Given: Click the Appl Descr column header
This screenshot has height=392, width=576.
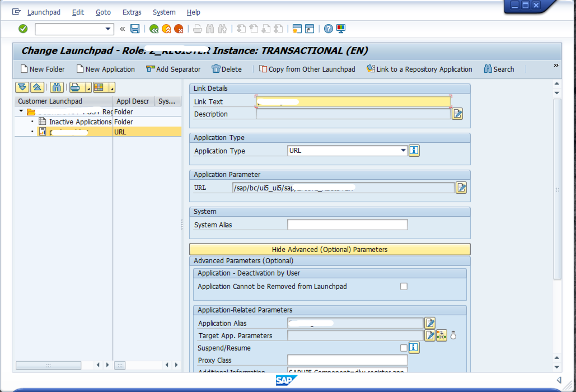Looking at the screenshot, I should click(x=134, y=101).
